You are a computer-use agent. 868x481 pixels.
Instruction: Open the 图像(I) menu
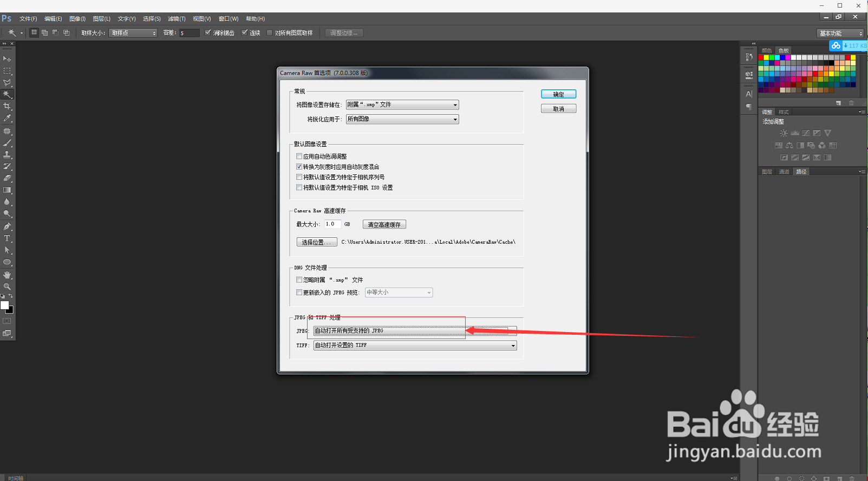(77, 18)
